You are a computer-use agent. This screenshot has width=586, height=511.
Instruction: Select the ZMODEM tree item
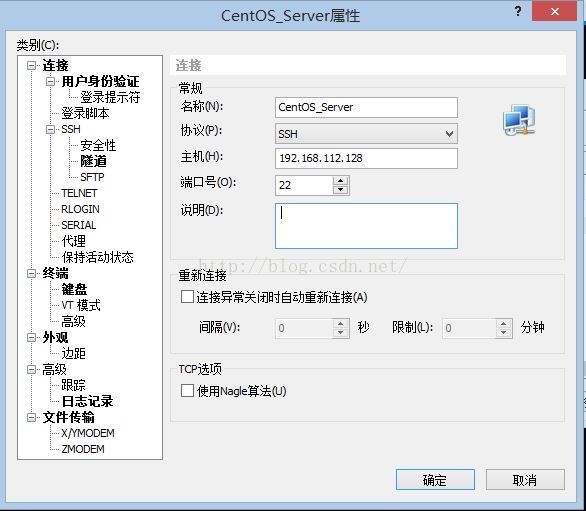(83, 449)
